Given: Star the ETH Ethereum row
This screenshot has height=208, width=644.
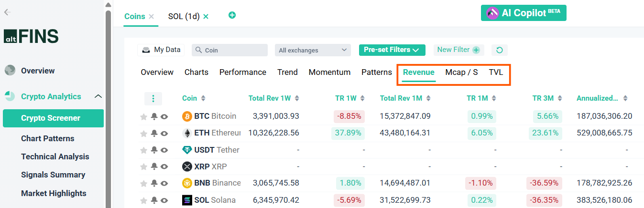Looking at the screenshot, I should (x=143, y=133).
